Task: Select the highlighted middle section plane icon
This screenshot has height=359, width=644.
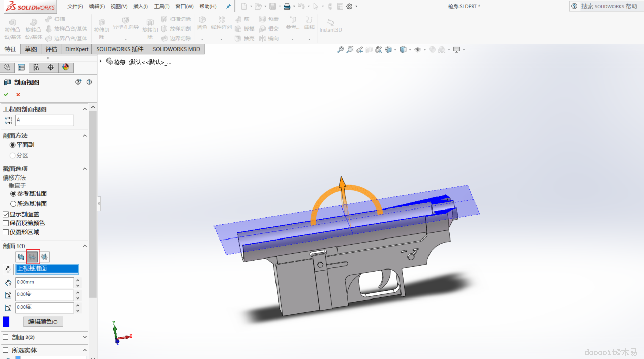Action: (33, 257)
